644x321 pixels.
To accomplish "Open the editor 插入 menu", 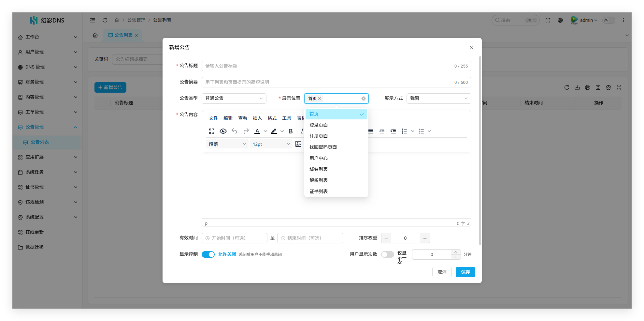I will 257,118.
